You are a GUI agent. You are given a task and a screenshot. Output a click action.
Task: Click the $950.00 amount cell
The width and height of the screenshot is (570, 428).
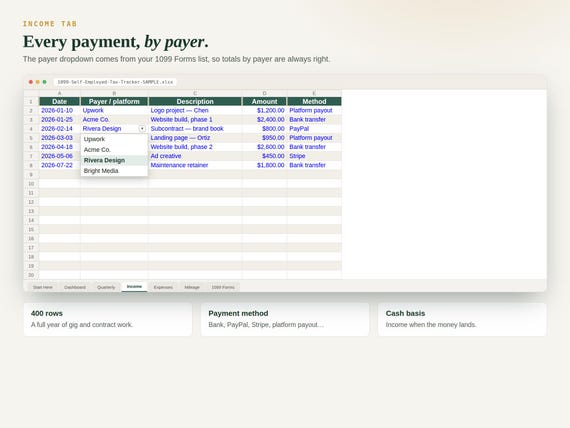pos(265,137)
